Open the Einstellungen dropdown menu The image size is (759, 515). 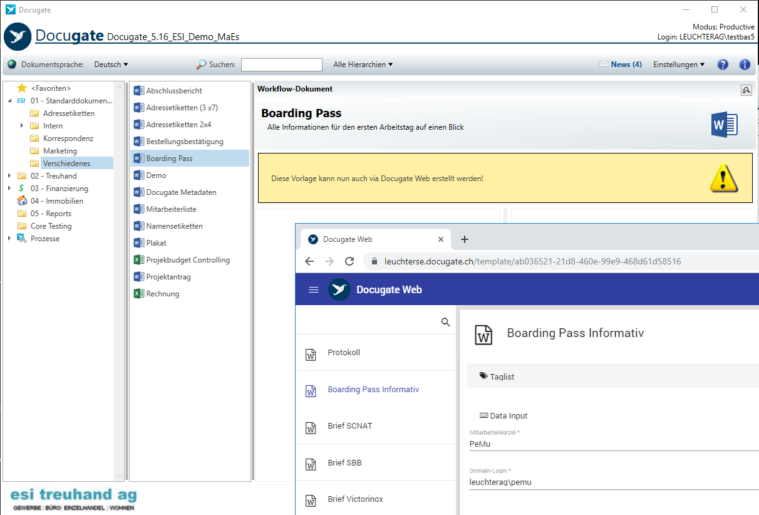tap(679, 64)
